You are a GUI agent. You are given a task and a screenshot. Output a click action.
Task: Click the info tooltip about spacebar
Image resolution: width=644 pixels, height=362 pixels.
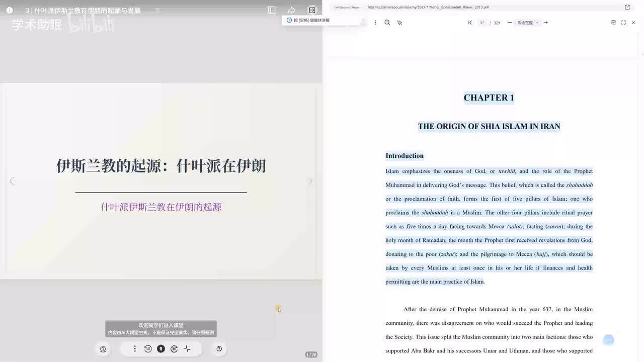tap(321, 20)
